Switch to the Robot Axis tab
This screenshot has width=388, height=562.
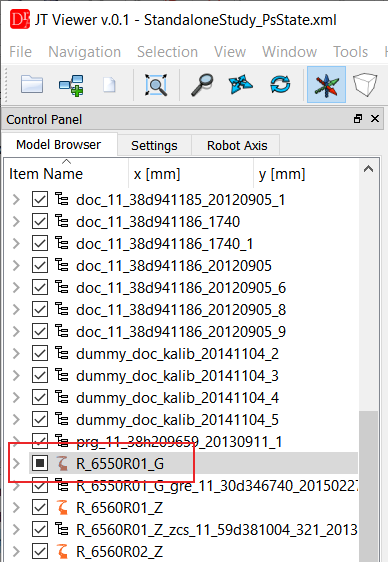click(x=237, y=146)
